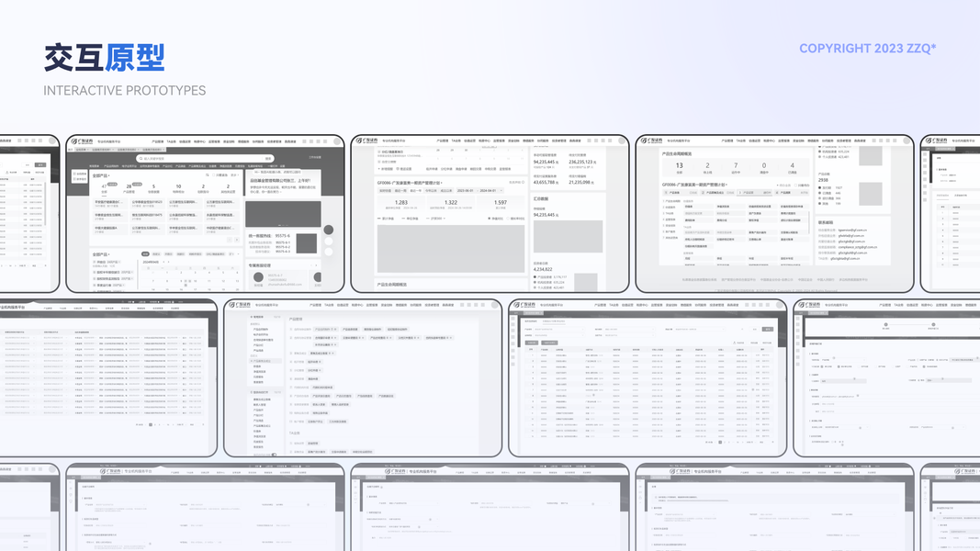
Task: Focus the search box in the dashboard prototype
Action: point(204,159)
